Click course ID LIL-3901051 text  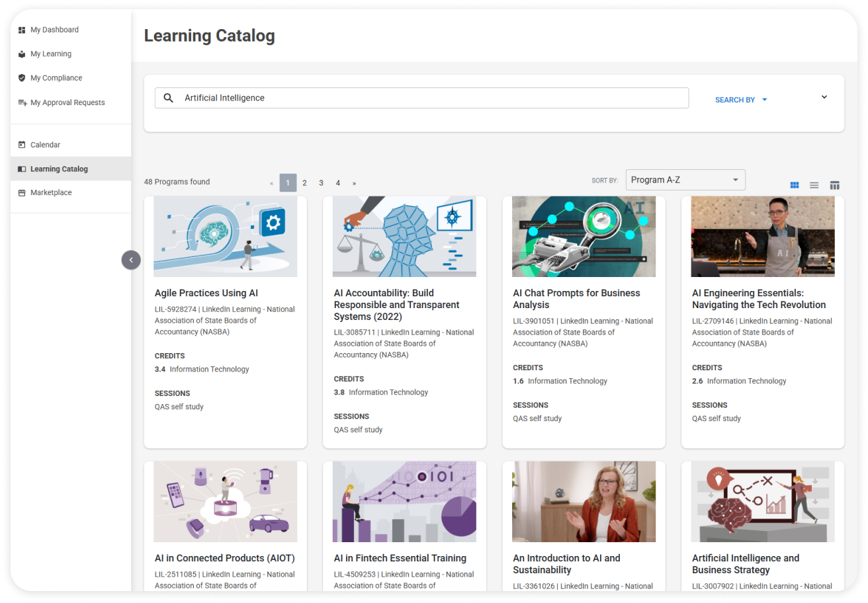pos(534,321)
